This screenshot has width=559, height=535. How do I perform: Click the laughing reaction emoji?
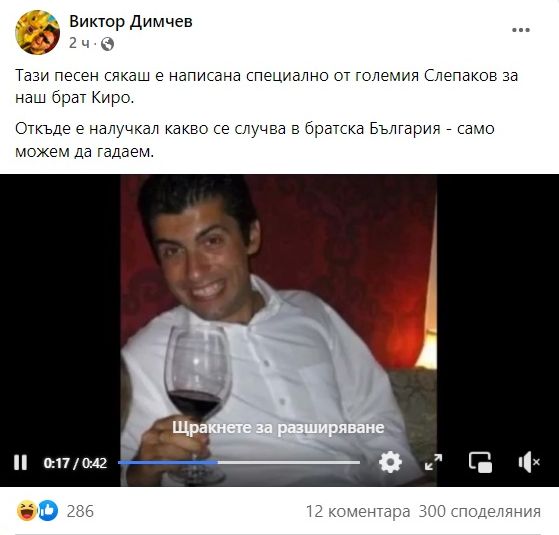pyautogui.click(x=27, y=511)
